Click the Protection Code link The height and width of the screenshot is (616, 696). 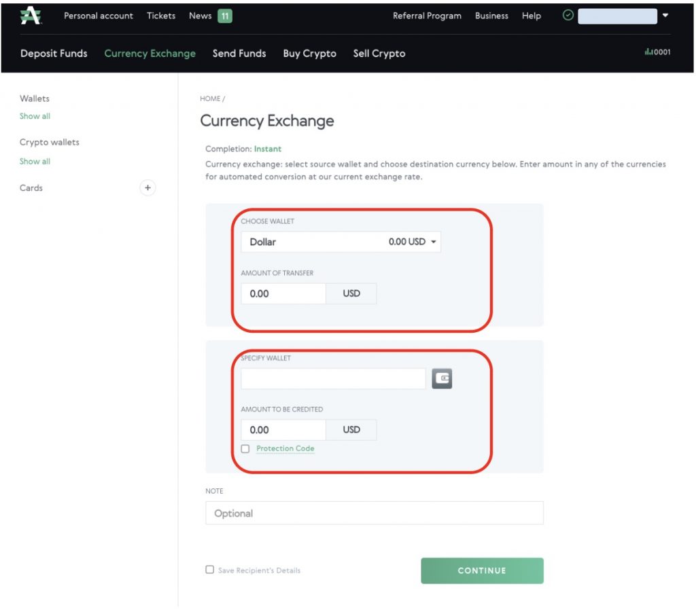285,448
